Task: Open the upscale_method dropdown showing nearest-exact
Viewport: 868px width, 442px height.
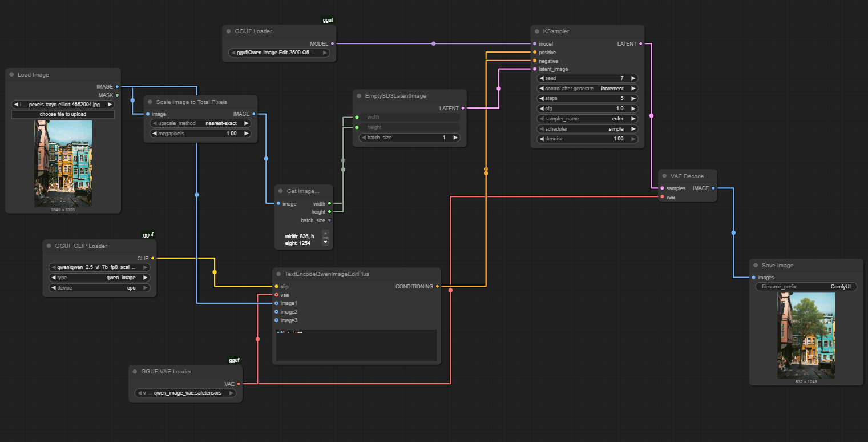Action: pos(200,123)
